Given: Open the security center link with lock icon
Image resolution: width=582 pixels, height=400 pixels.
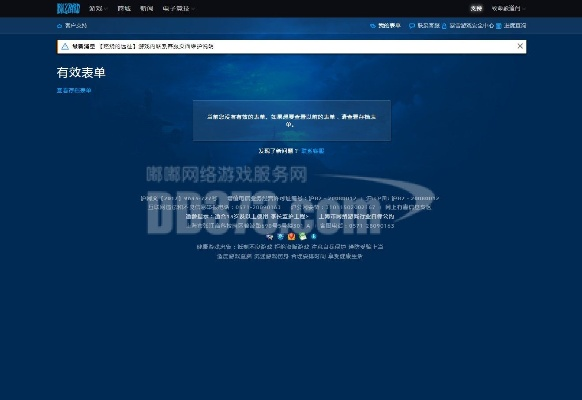Looking at the screenshot, I should pos(468,26).
